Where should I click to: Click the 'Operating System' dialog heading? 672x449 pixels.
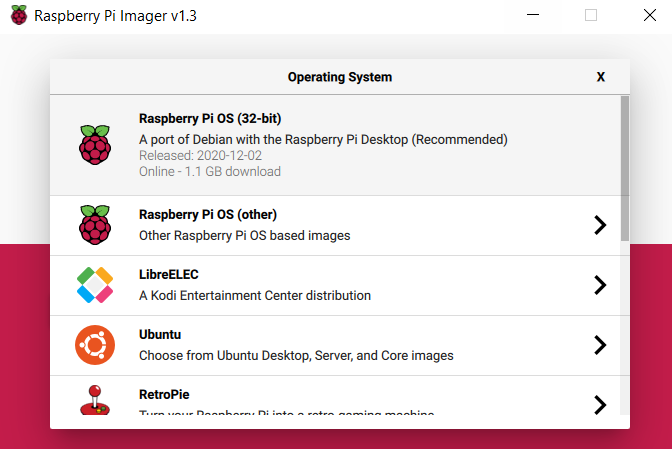(340, 77)
